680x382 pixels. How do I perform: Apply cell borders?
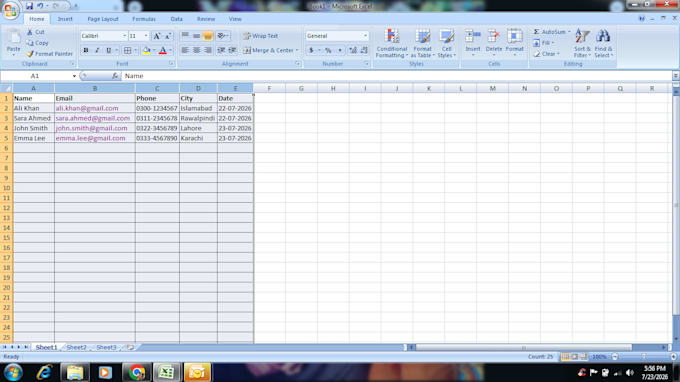point(128,50)
